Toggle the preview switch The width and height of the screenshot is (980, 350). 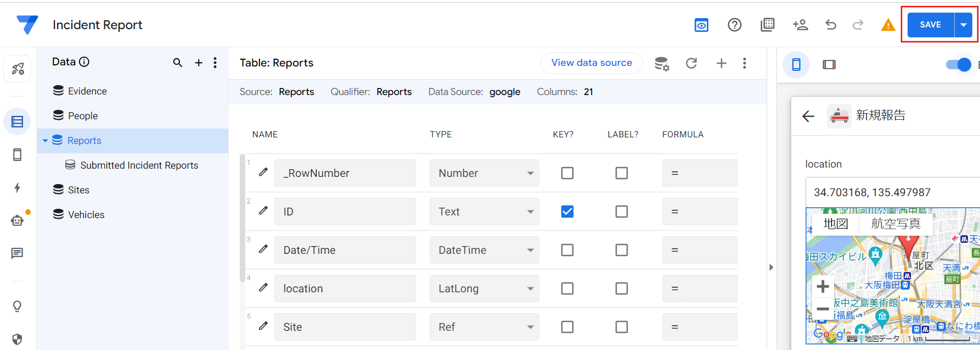(x=959, y=65)
